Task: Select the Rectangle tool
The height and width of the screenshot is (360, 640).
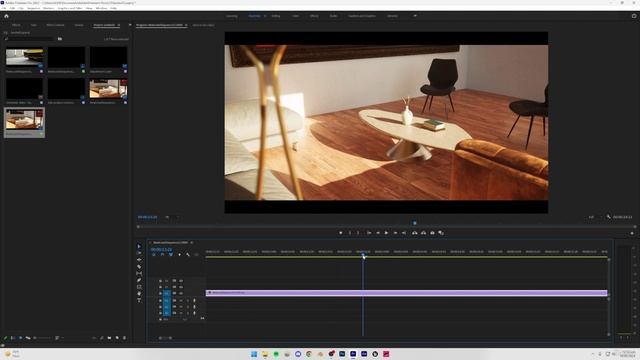Action: (x=139, y=287)
